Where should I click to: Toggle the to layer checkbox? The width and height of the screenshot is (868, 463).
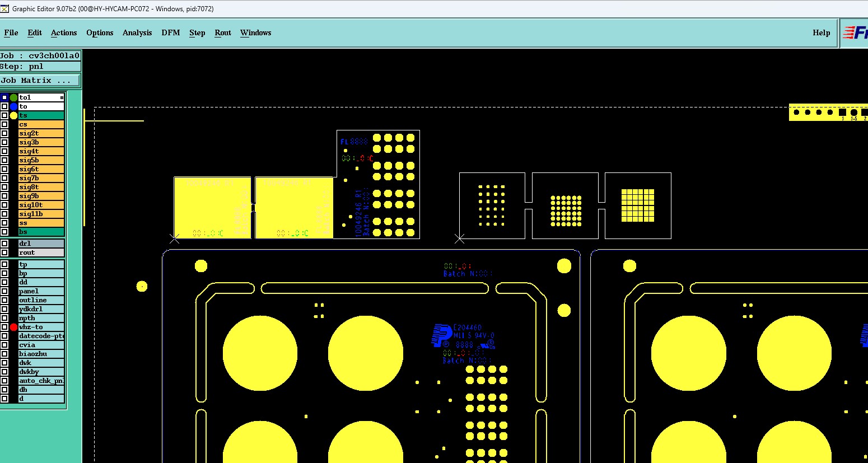[4, 106]
